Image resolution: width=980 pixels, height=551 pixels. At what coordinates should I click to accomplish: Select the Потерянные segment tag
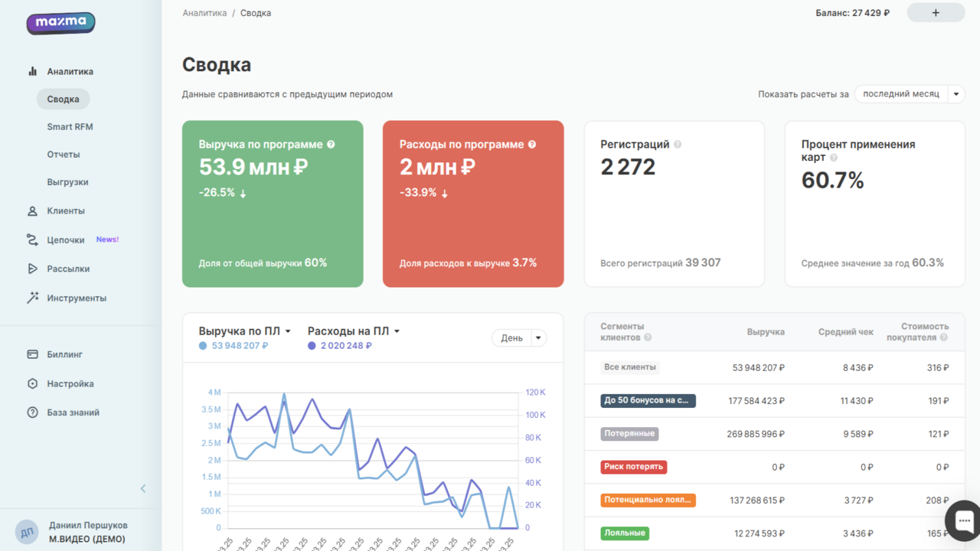pyautogui.click(x=629, y=433)
